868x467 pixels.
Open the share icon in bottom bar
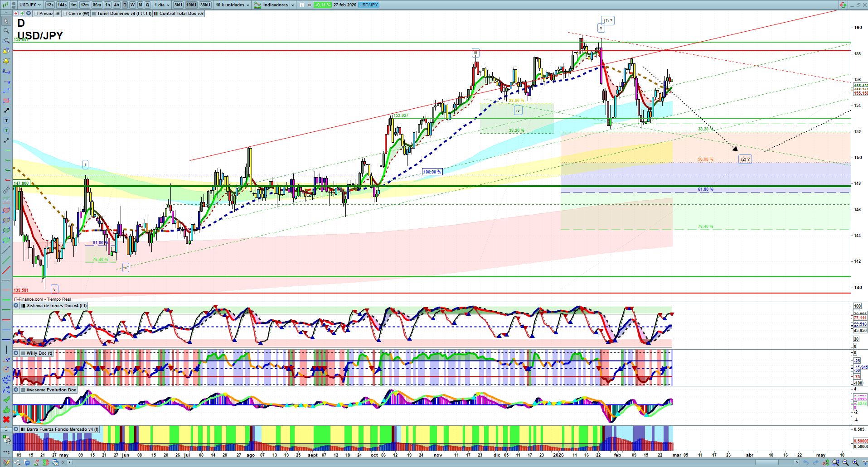[17, 462]
